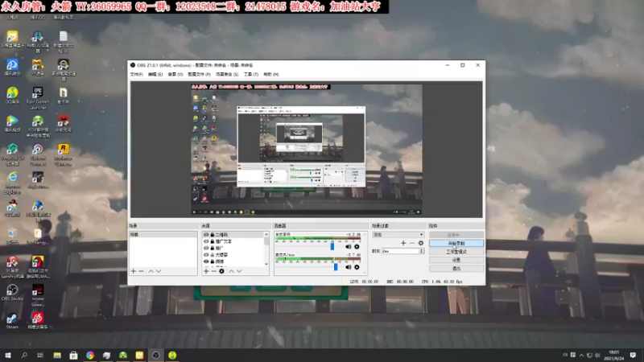Open Chrome from the taskbar
This screenshot has width=644, height=362.
pos(90,355)
